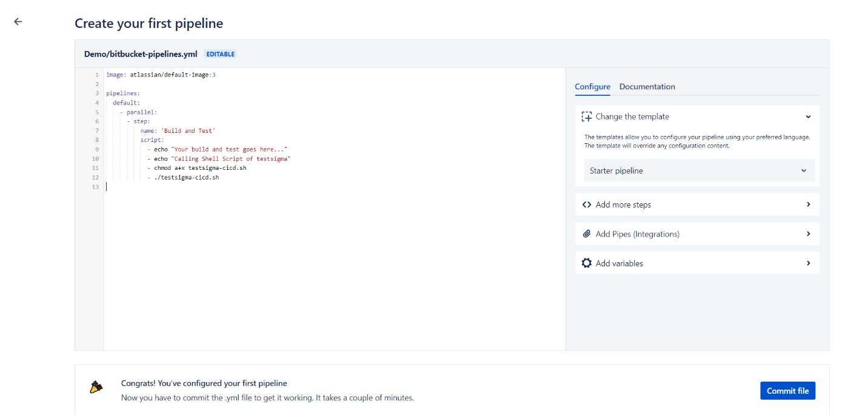868x415 pixels.
Task: Click the default: line in editor
Action: [126, 103]
